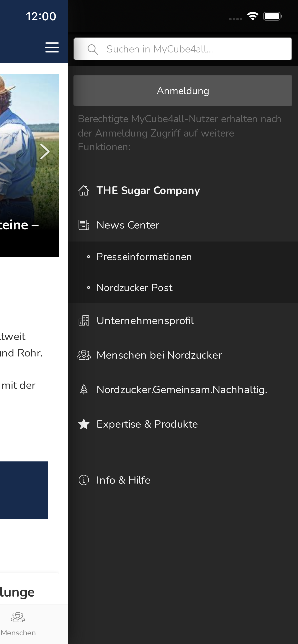
Task: Tap the Anmeldung login button
Action: click(183, 91)
